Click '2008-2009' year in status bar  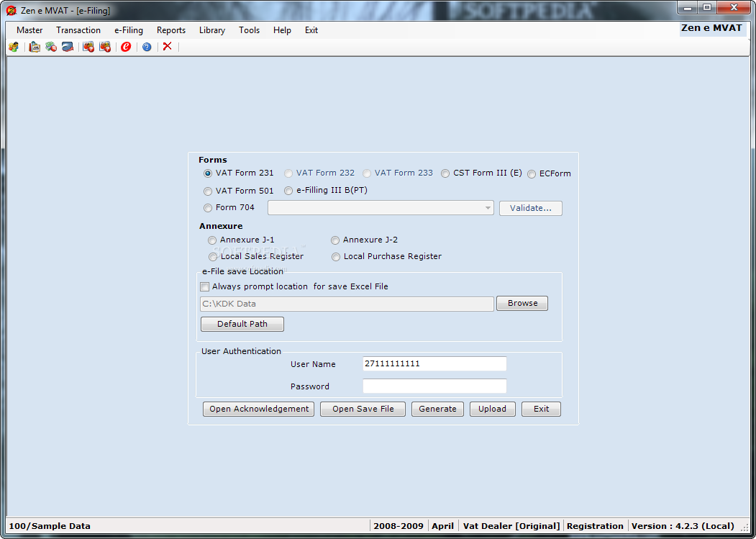[399, 526]
